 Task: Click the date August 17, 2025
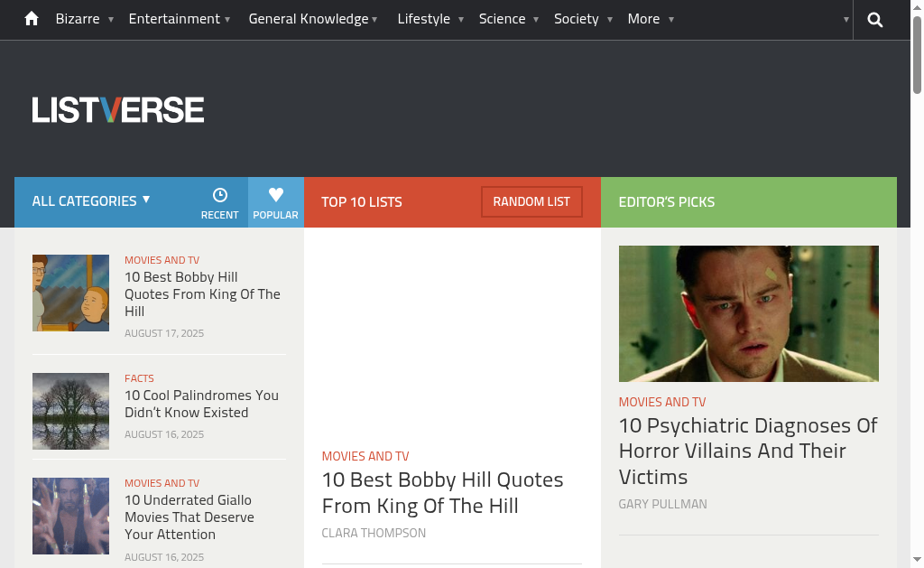(164, 333)
